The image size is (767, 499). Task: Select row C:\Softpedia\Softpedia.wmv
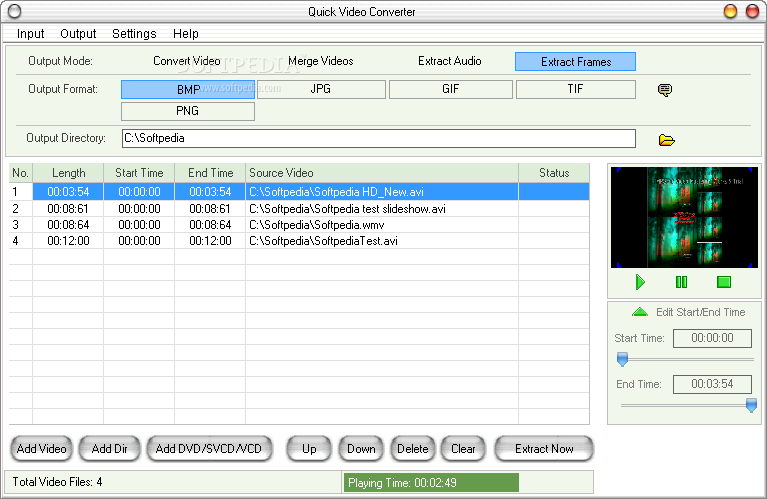[x=299, y=225]
